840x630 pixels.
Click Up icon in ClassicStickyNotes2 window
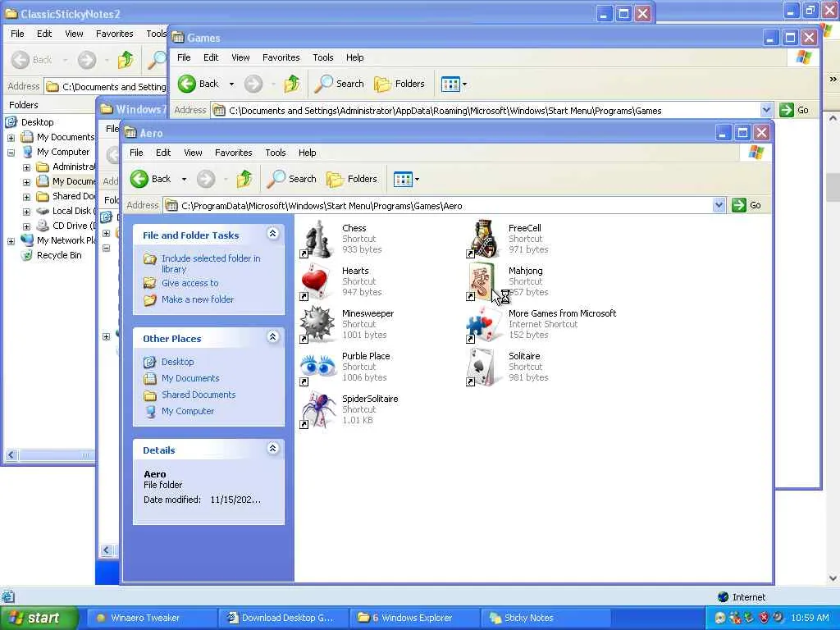pyautogui.click(x=126, y=59)
